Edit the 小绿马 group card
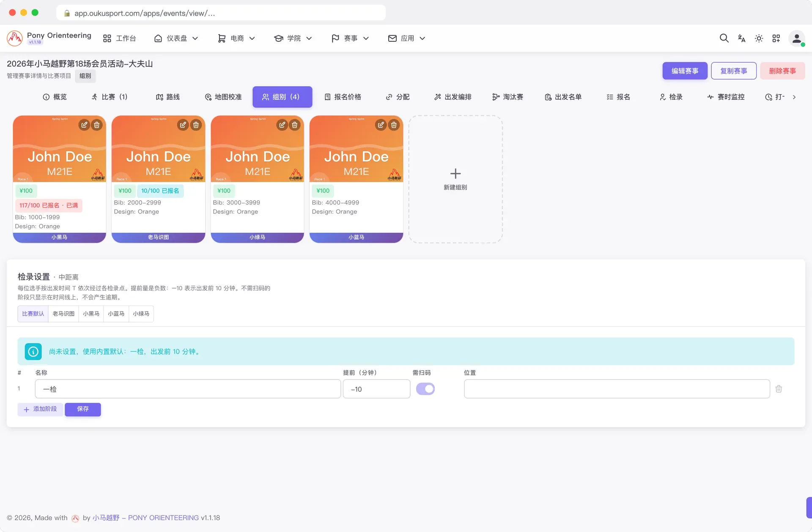Screen dimensions: 812x532 [282, 125]
